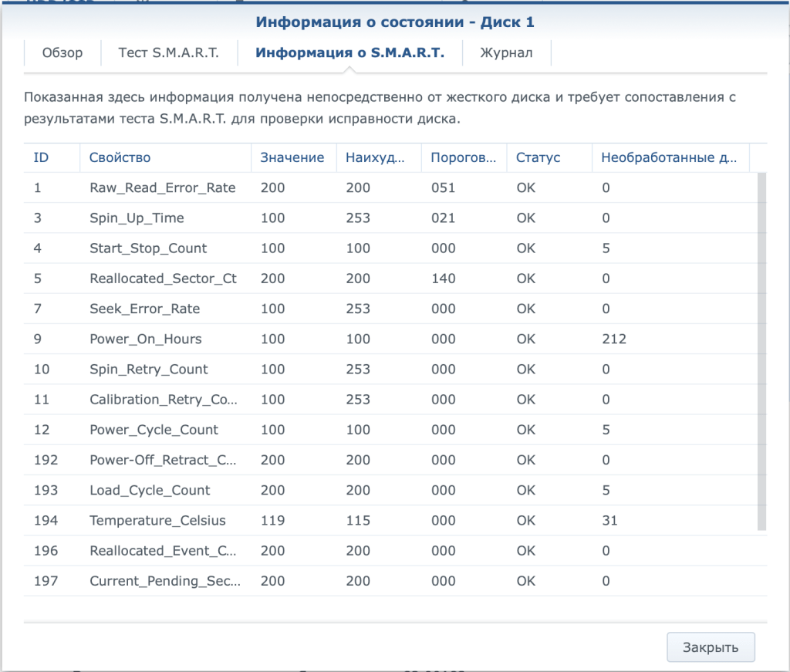This screenshot has height=672, width=790.
Task: Click the Необработанные д... column header
Action: [670, 157]
